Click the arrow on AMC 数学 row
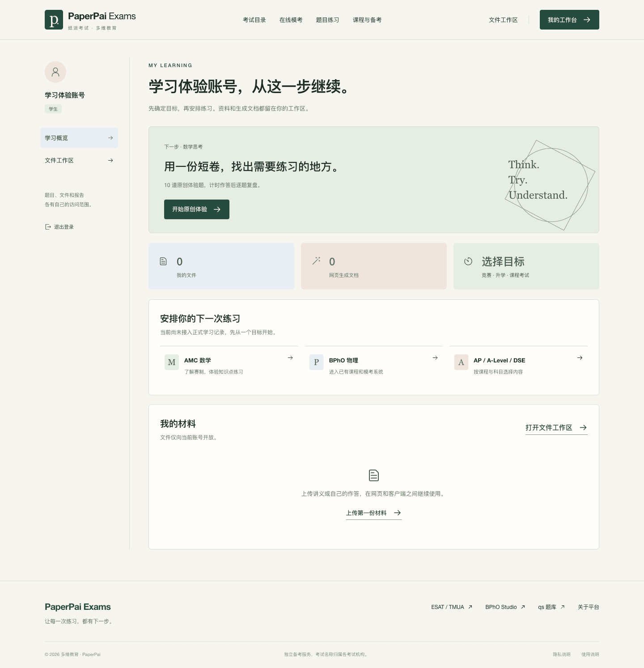The image size is (644, 668). [290, 357]
